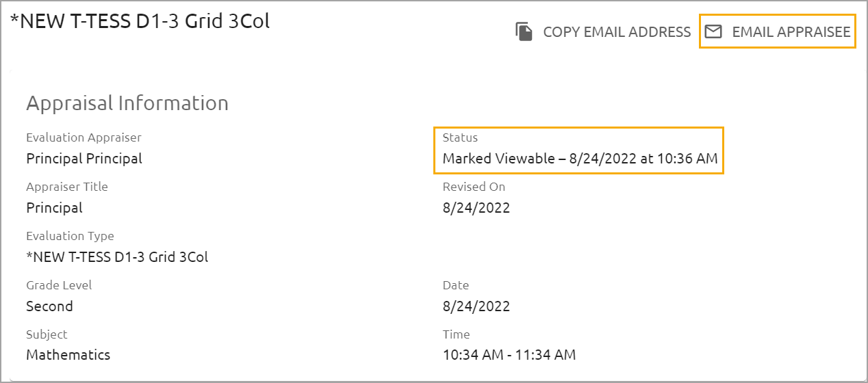Click the Evaluation Appraiser label

point(84,137)
